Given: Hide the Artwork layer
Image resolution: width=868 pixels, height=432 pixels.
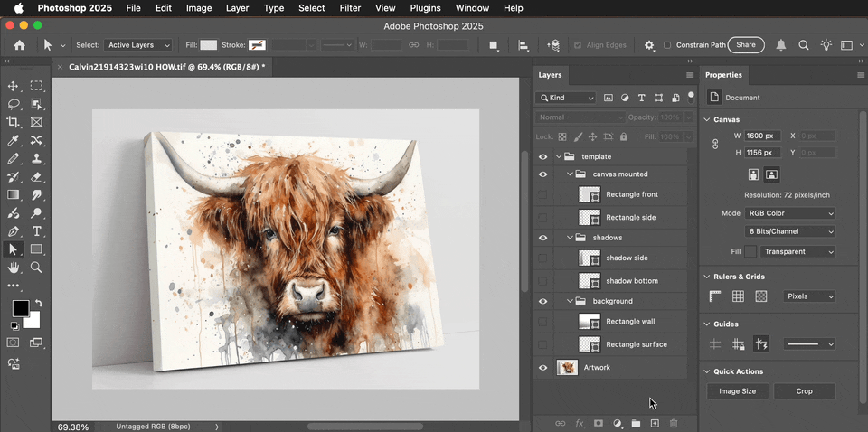Looking at the screenshot, I should 542,367.
